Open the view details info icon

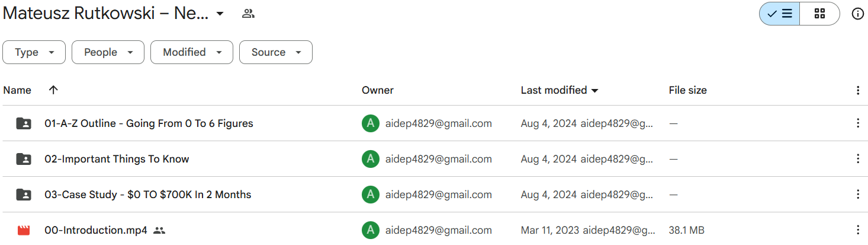(x=857, y=14)
